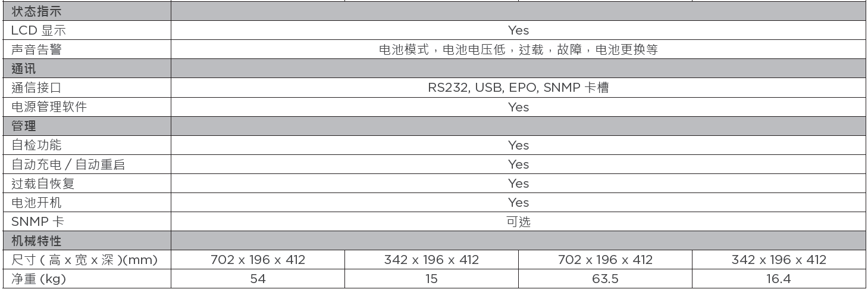Click the 机械特性 section header
This screenshot has height=292, width=868.
coord(36,241)
